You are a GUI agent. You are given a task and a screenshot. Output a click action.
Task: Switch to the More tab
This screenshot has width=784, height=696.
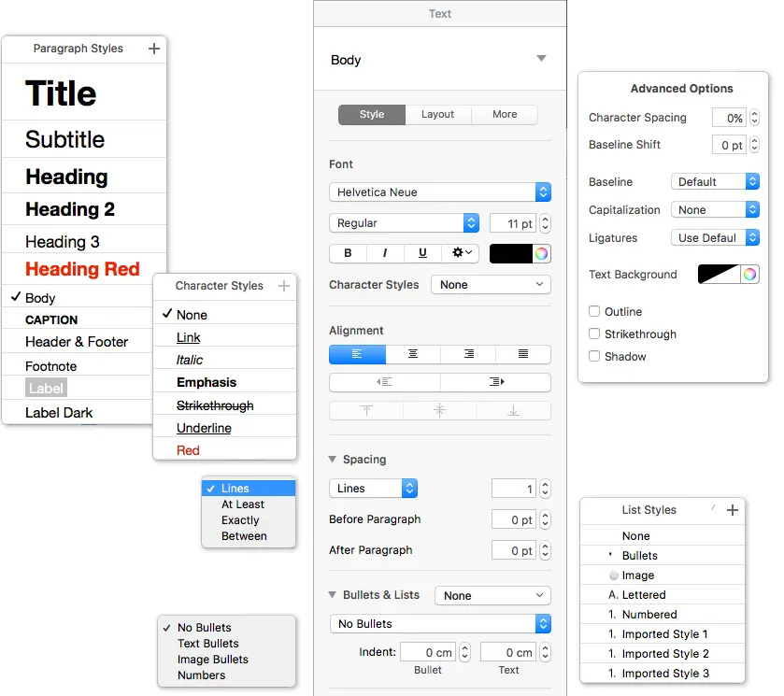(x=505, y=115)
